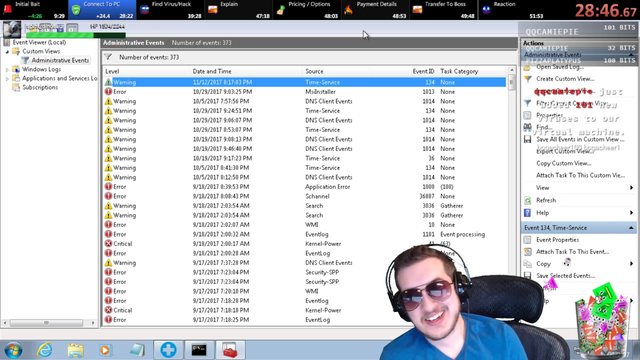Click the Help question mark icon
This screenshot has height=360, width=640.
pos(527,213)
